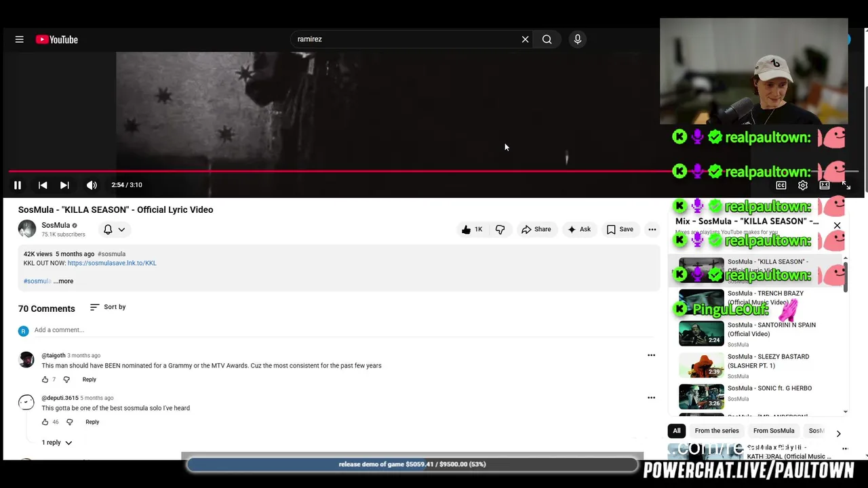Open player settings gear

pyautogui.click(x=803, y=185)
